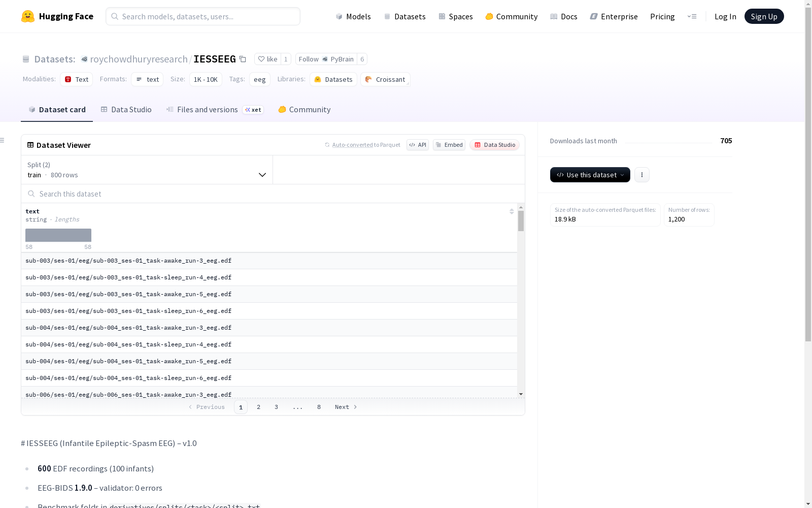Click the follower count 6

tap(362, 59)
